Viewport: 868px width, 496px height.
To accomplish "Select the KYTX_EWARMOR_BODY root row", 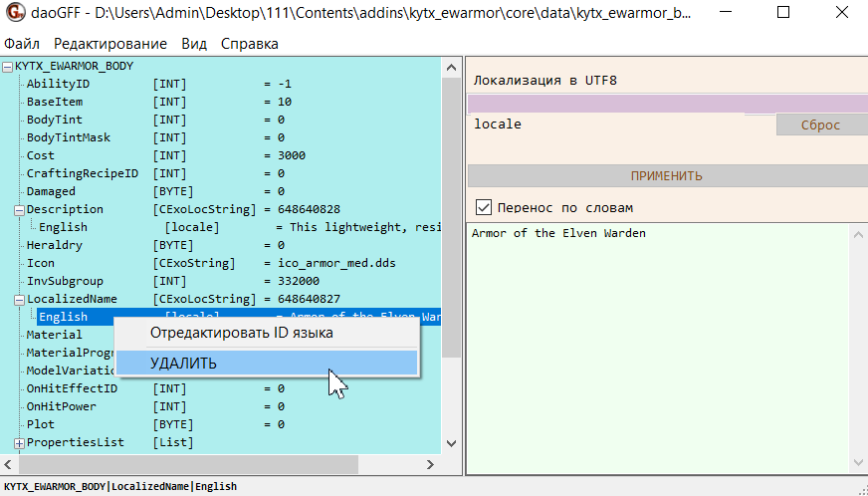I will (x=75, y=66).
